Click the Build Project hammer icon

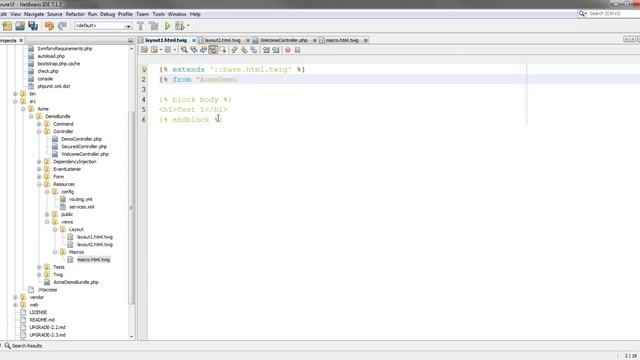(140, 26)
